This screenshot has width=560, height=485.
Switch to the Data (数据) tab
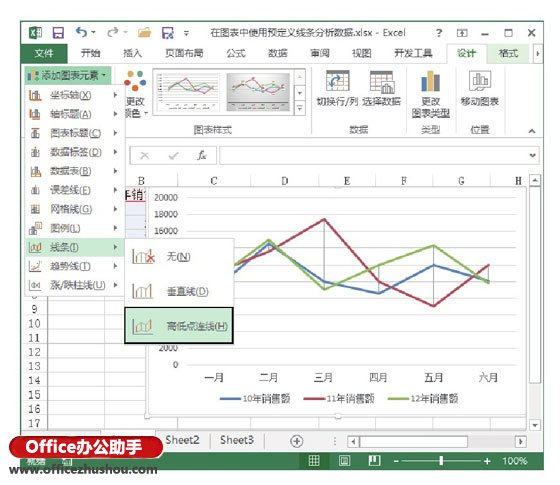click(x=278, y=54)
